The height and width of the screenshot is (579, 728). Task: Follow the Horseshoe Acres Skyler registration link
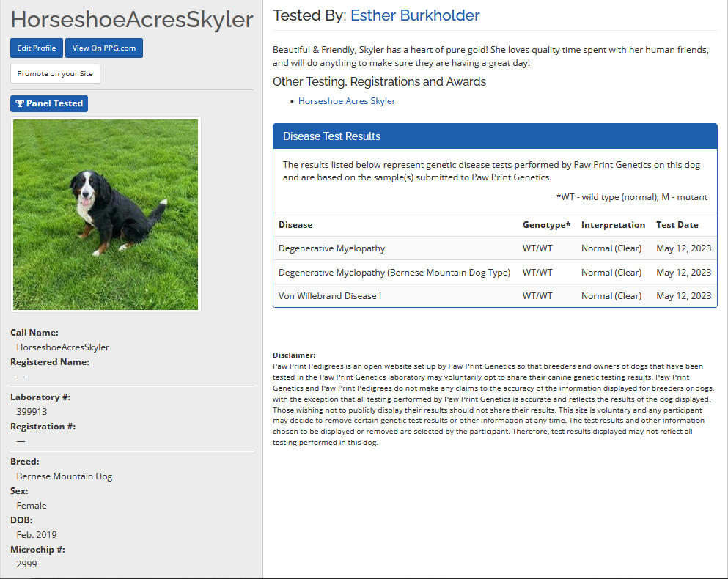[347, 101]
